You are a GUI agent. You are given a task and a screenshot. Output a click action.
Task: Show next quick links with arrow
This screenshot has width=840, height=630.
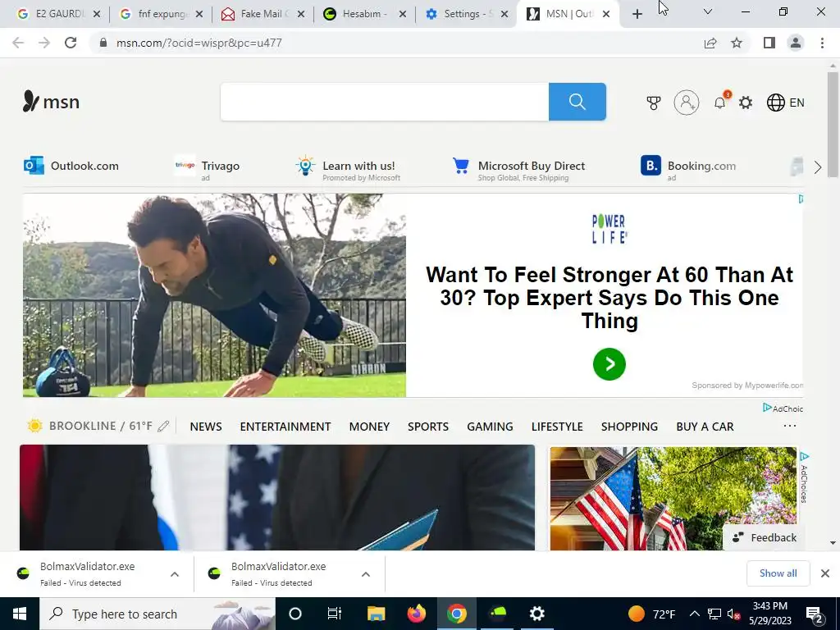818,167
